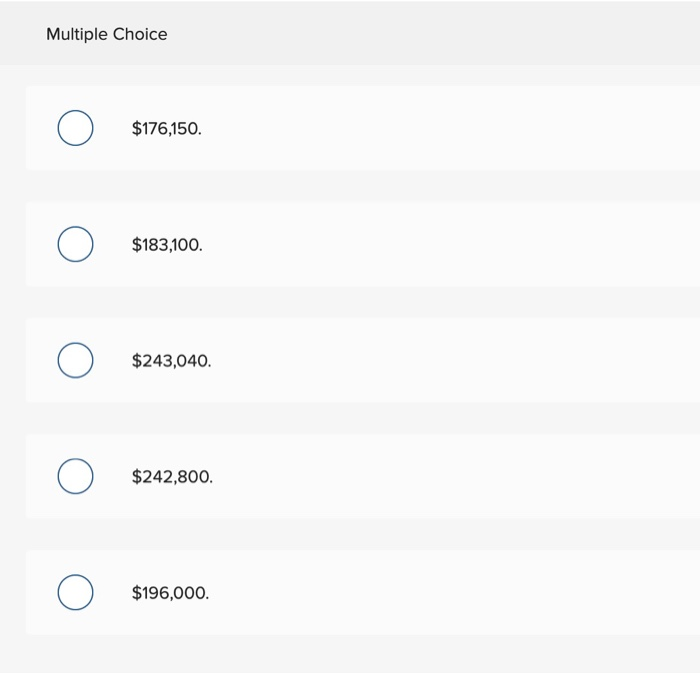The height and width of the screenshot is (674, 700).
Task: Click empty space in the $196,000 answer row
Action: click(x=450, y=592)
